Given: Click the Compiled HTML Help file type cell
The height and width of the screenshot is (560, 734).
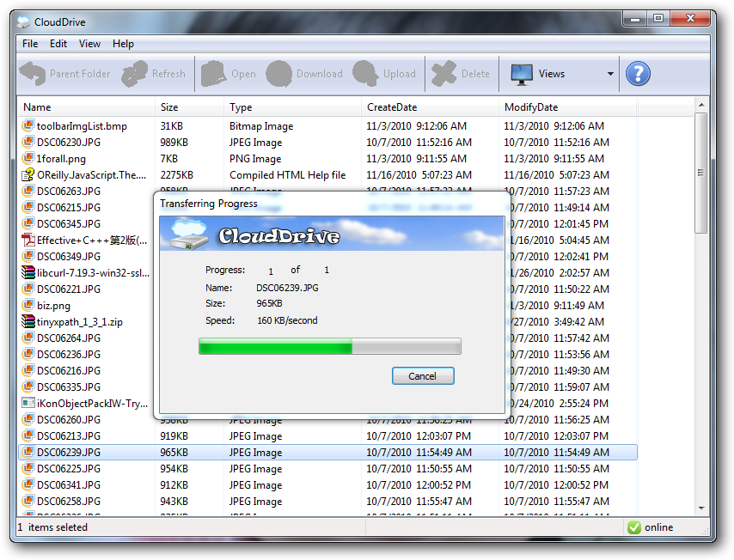Looking at the screenshot, I should click(x=287, y=175).
